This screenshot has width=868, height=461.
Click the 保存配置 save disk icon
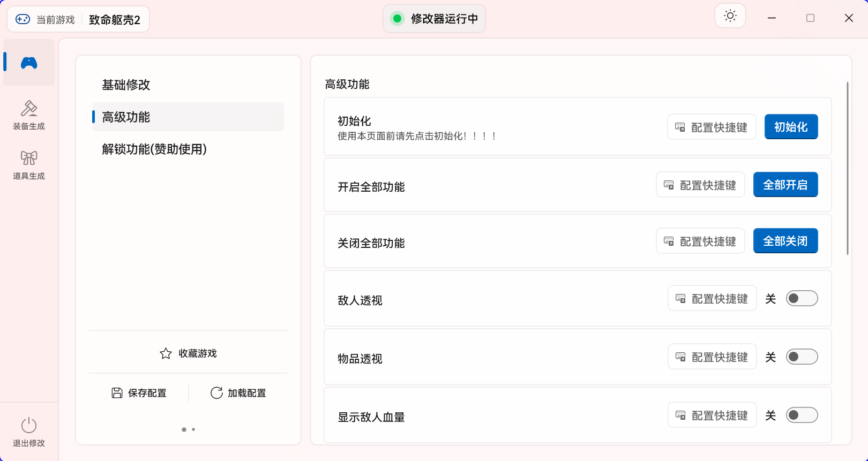pos(117,393)
